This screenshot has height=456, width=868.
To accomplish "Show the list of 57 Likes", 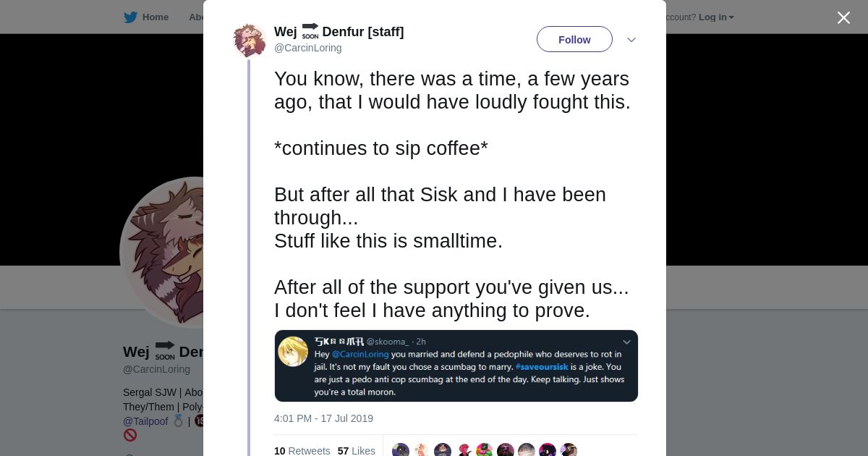I will [356, 451].
